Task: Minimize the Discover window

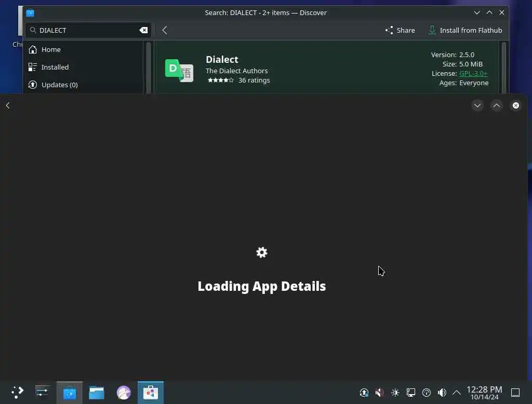Action: (477, 12)
